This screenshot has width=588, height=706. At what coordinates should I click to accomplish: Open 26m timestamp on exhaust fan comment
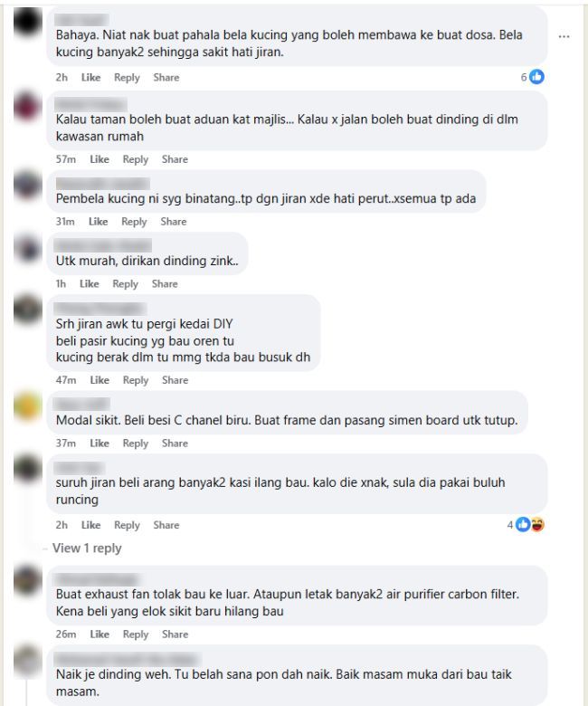(x=66, y=634)
